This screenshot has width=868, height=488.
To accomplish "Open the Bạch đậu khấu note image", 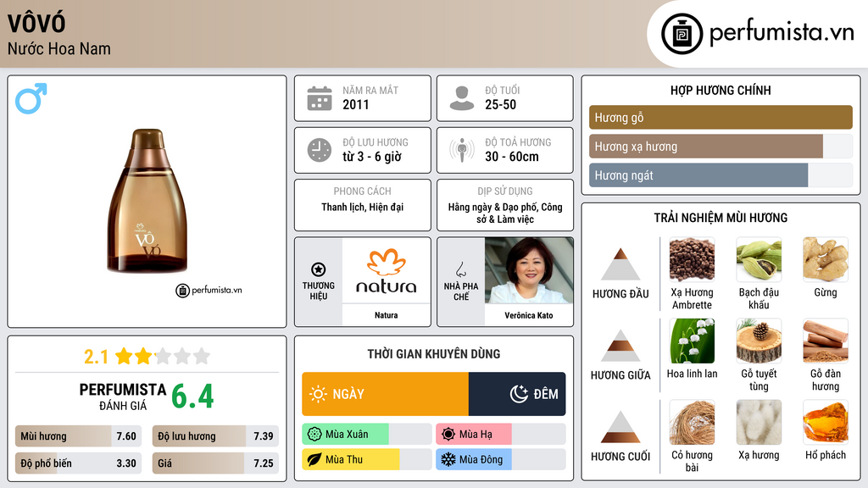I will coord(759,259).
